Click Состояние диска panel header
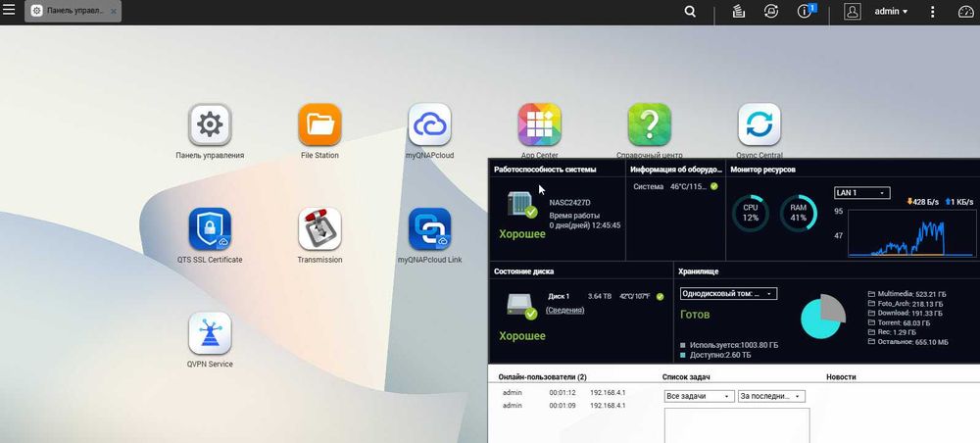 pos(523,271)
